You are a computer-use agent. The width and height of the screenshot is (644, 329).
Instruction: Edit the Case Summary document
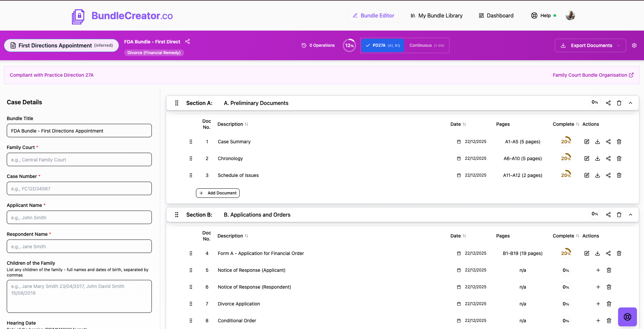click(x=587, y=142)
